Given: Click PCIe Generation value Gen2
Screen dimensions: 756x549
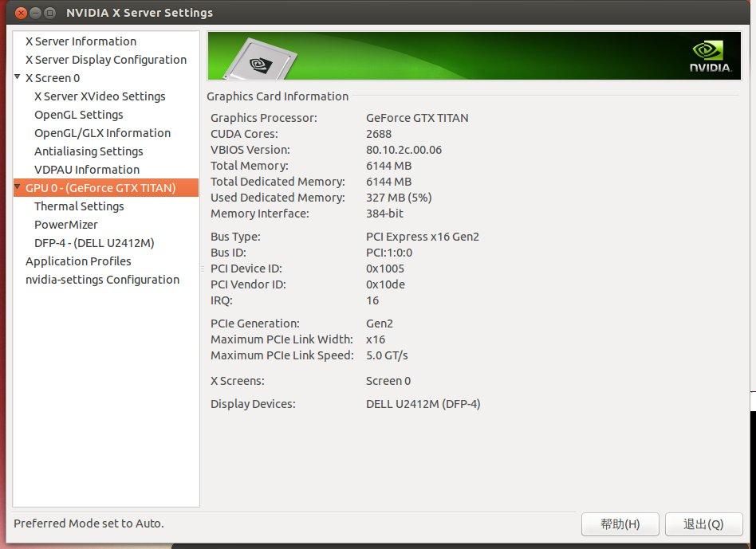Looking at the screenshot, I should click(x=380, y=324).
